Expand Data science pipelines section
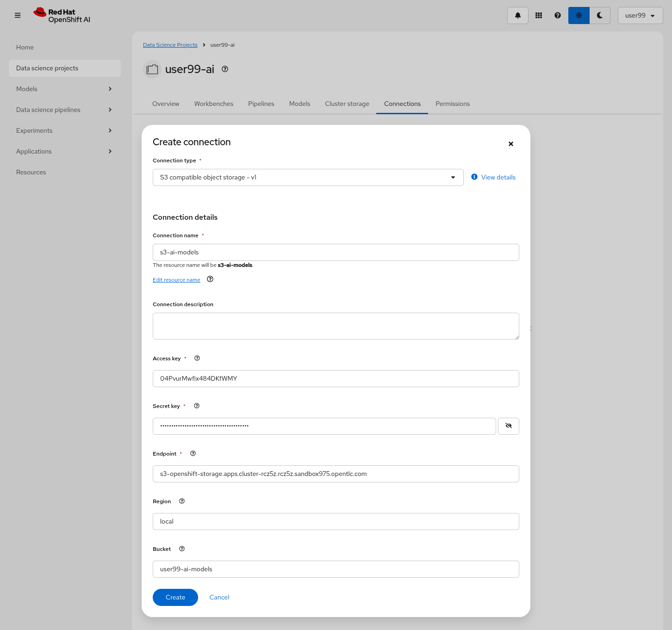 click(65, 110)
